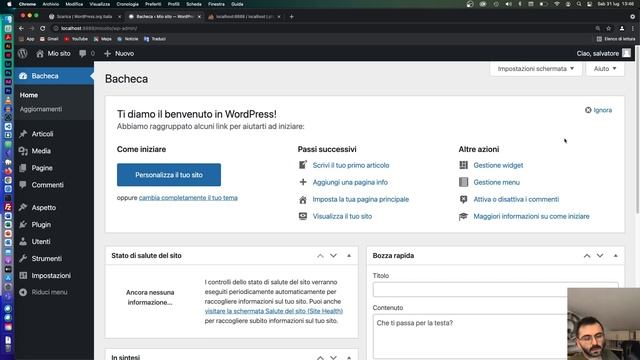Click the Bacheca dashboard icon in sidebar
The image size is (640, 360).
[x=23, y=76]
